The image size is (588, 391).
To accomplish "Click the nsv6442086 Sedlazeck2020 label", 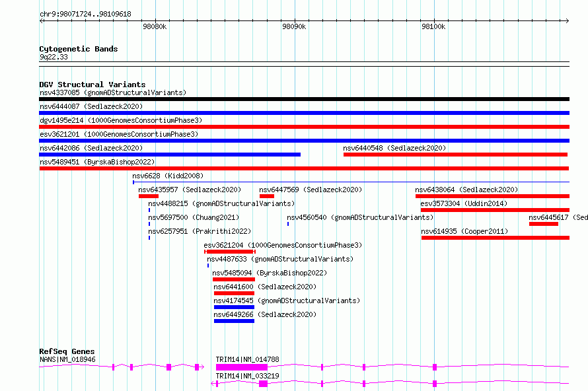I will (91, 148).
